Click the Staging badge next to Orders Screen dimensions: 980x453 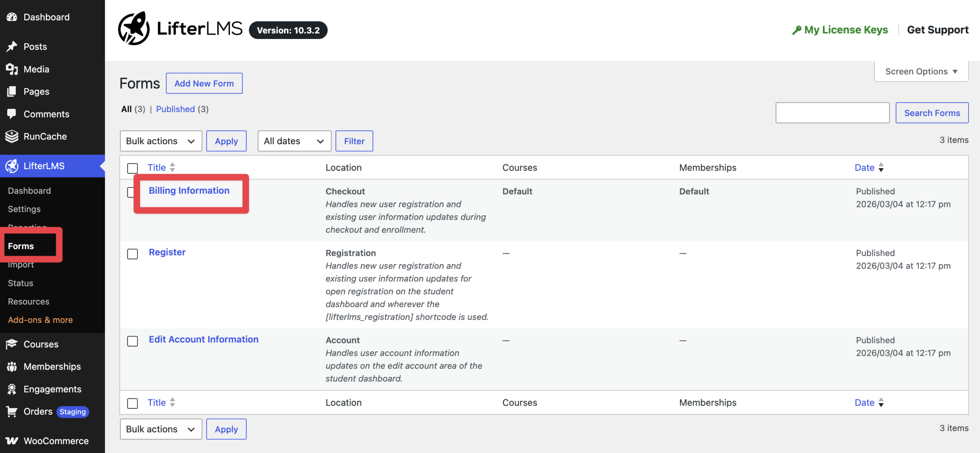[73, 411]
